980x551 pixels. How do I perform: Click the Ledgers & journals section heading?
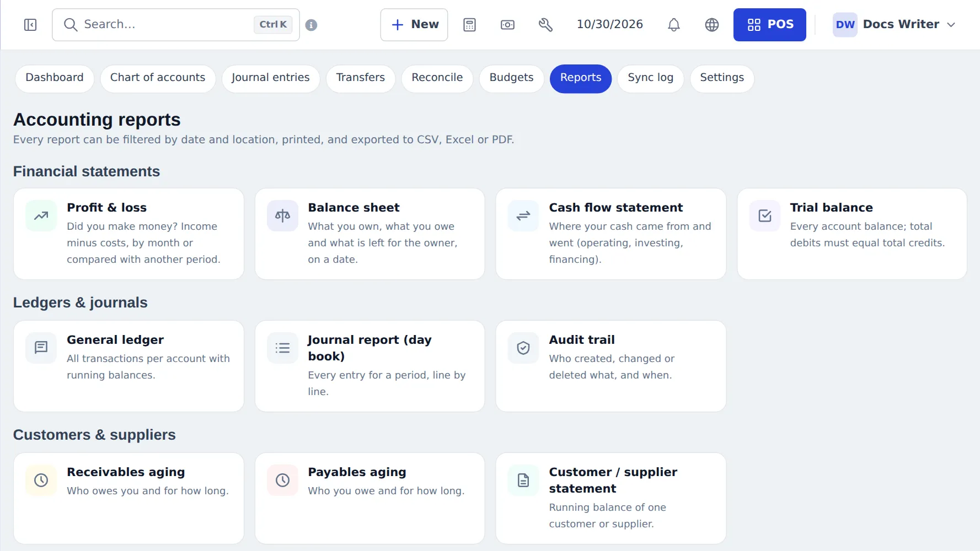coord(81,302)
